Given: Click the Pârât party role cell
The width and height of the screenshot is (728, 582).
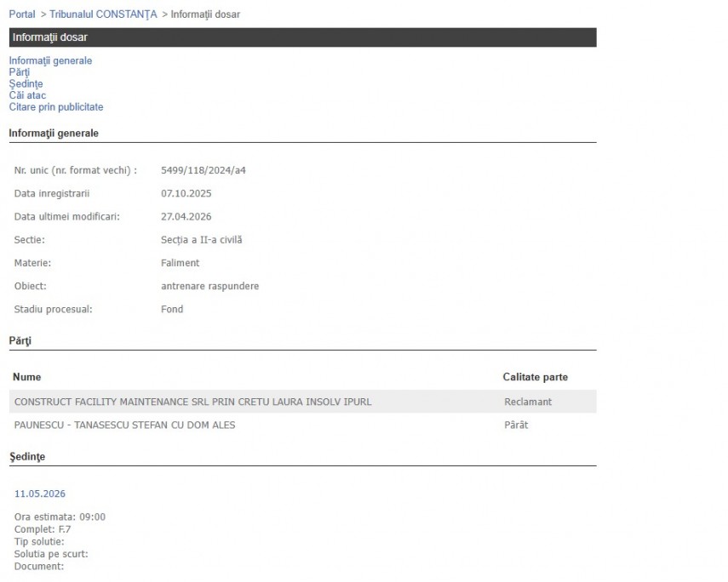Looking at the screenshot, I should tap(516, 425).
